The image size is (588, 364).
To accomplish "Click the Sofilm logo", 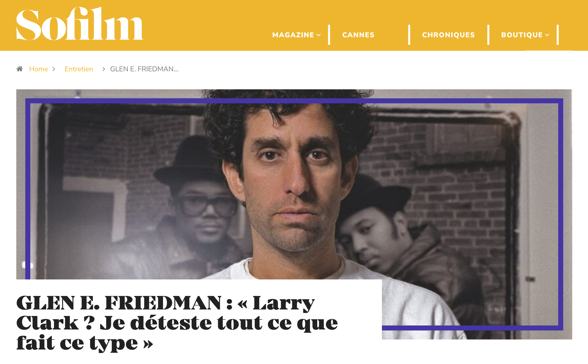I will pyautogui.click(x=80, y=24).
